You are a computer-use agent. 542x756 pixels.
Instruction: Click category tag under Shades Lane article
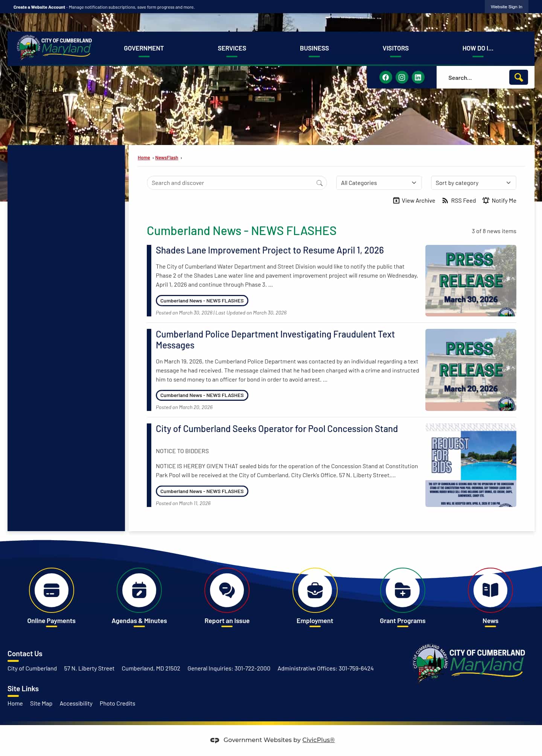(x=202, y=301)
